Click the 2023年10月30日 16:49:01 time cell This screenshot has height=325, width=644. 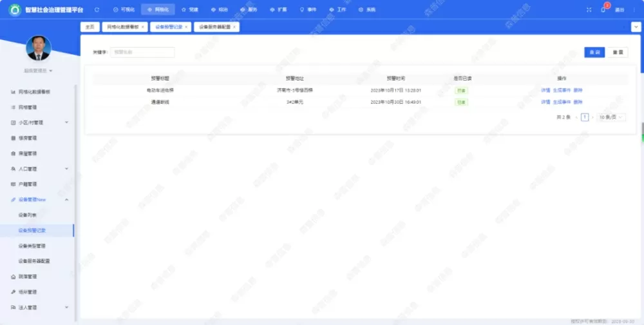(395, 102)
